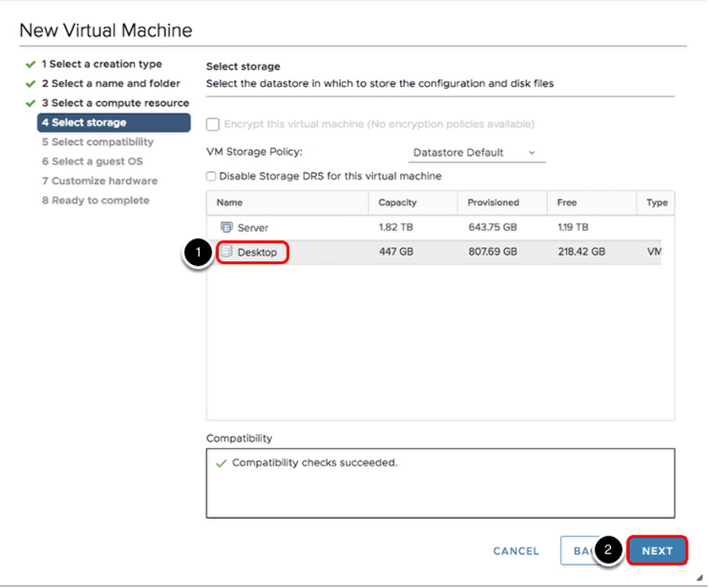Enable Disable Storage DRS checkbox
The width and height of the screenshot is (709, 588).
pos(211,176)
